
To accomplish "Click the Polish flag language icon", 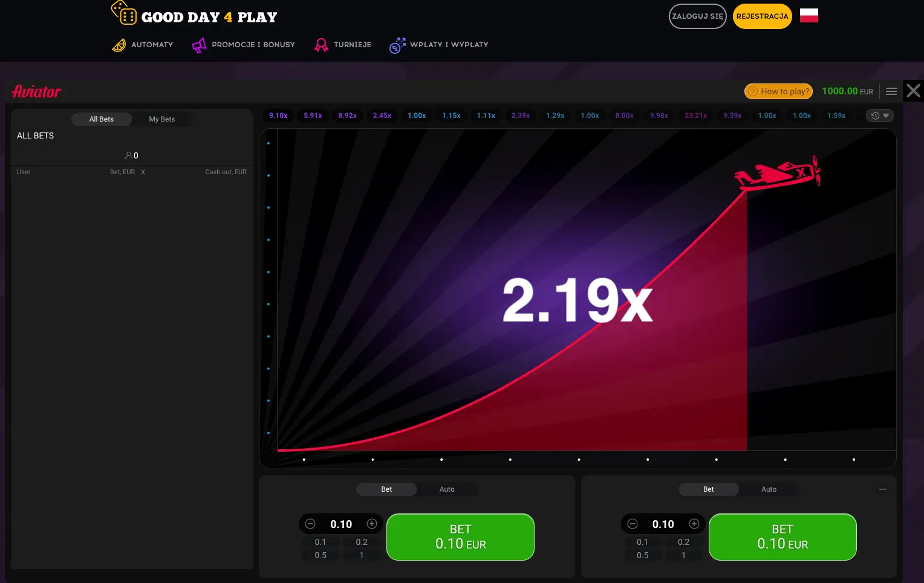I will click(x=808, y=15).
